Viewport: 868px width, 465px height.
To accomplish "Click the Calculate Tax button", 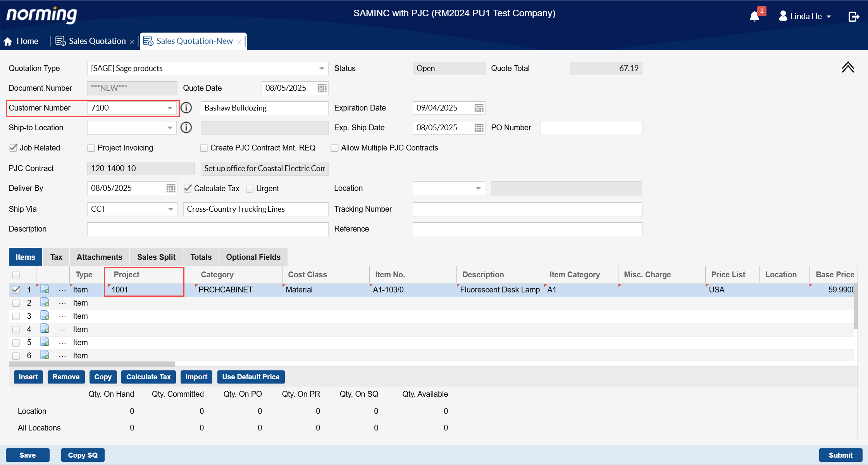I will pos(148,377).
